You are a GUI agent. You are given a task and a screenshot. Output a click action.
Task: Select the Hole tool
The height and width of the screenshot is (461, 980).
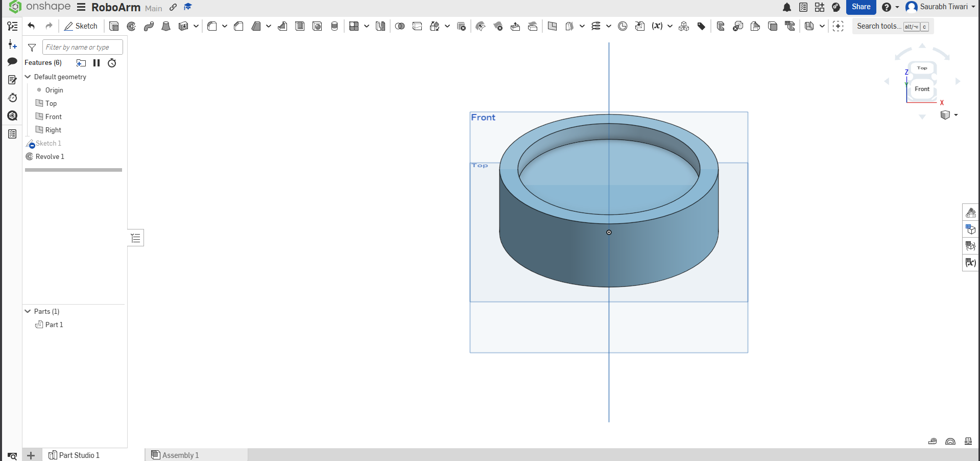click(x=317, y=26)
